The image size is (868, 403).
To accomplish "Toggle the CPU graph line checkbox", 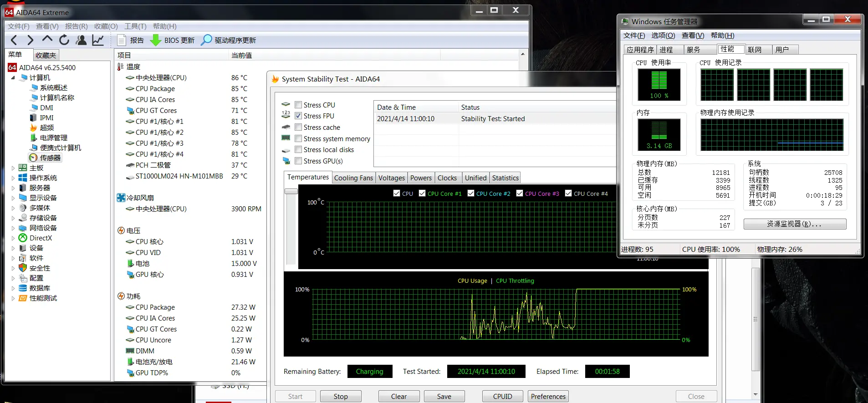I will click(397, 193).
